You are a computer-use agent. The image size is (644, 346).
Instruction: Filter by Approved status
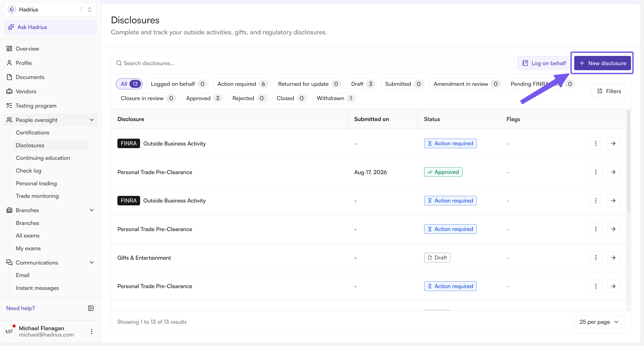click(x=202, y=98)
